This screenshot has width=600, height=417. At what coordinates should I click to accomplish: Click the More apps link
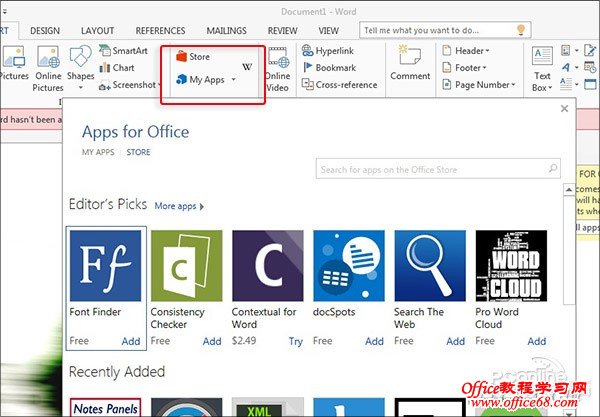pyautogui.click(x=178, y=206)
